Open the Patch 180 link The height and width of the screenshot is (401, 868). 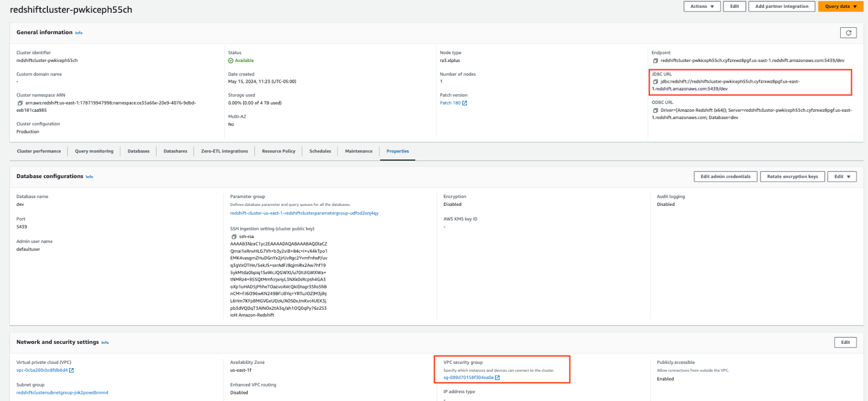pyautogui.click(x=450, y=103)
